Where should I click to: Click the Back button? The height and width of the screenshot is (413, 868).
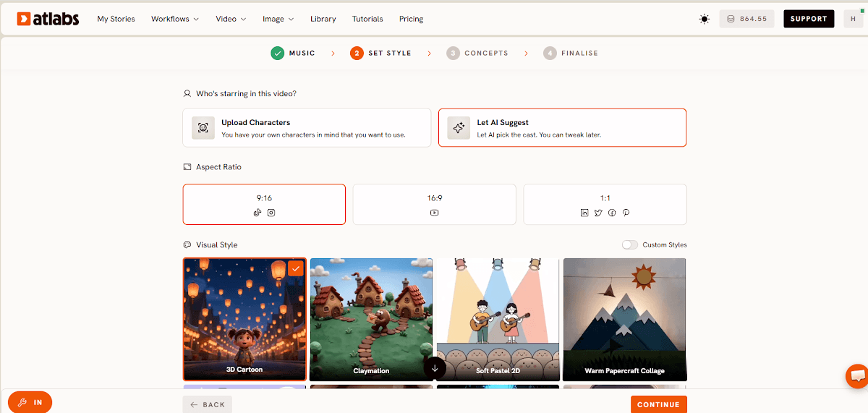208,404
